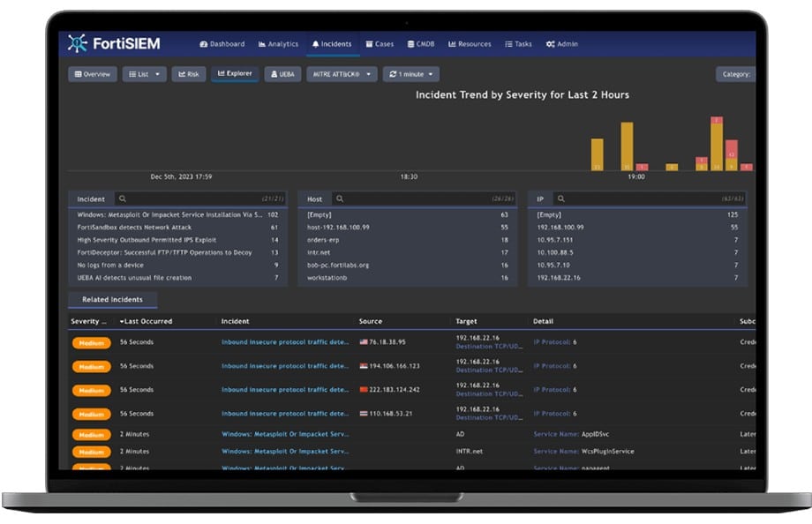Open incident link for source 76.18.38.95
This screenshot has width=812, height=524.
[x=285, y=341]
